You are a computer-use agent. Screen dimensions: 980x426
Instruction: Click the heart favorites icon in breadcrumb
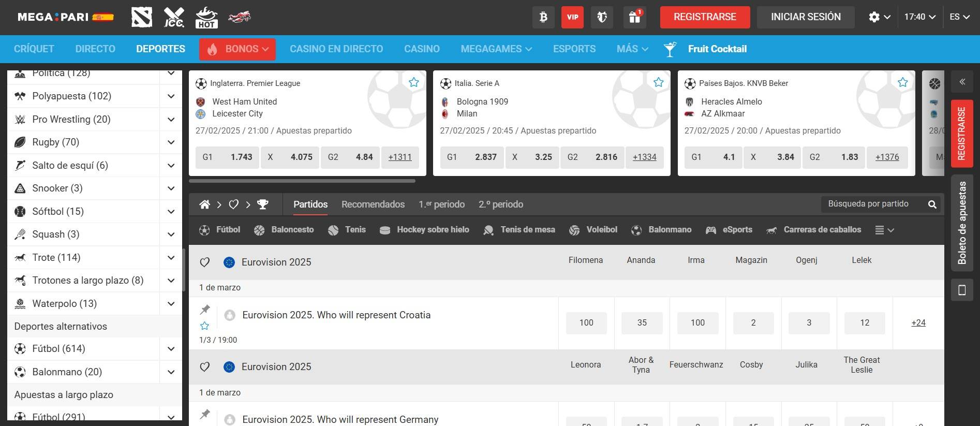pyautogui.click(x=234, y=204)
